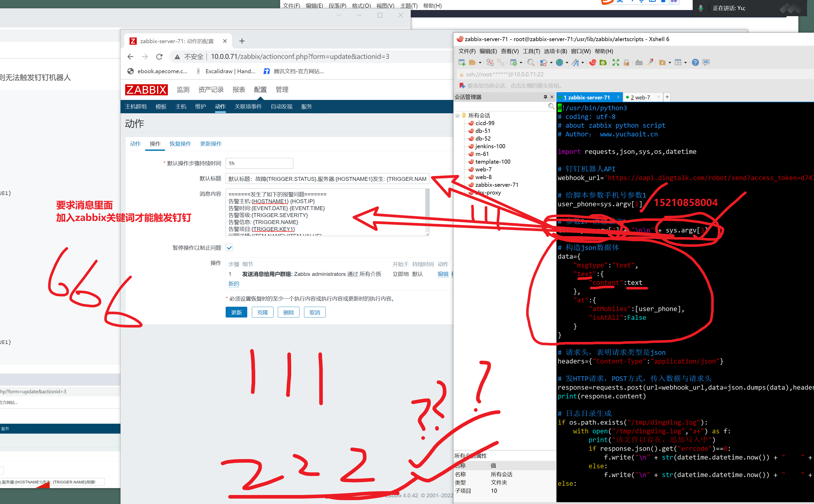The image size is (814, 504).
Task: Toggle 暂停操作以制止问题 checkbox
Action: pos(230,248)
